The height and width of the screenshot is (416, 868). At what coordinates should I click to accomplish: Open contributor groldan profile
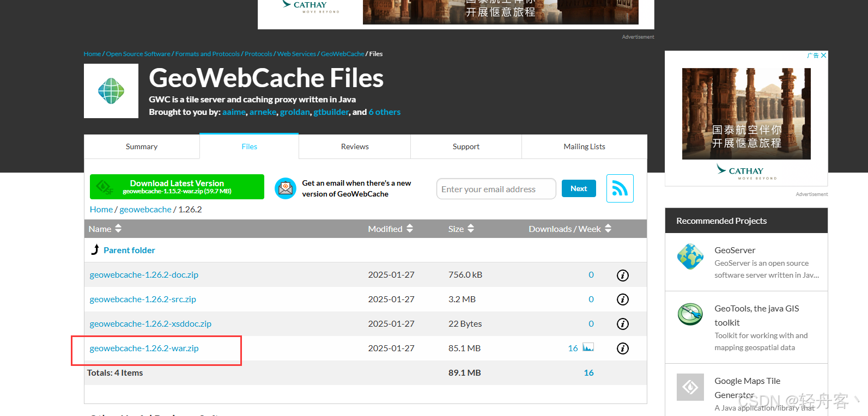[x=295, y=112]
